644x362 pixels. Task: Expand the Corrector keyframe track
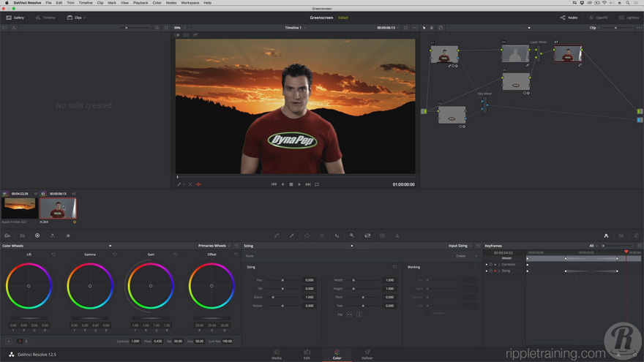point(499,264)
